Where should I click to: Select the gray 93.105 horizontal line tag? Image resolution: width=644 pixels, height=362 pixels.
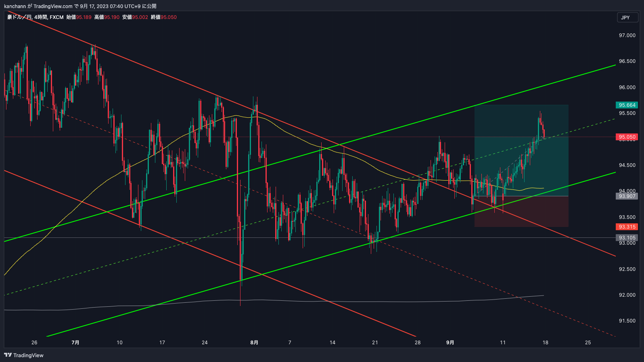coord(627,238)
